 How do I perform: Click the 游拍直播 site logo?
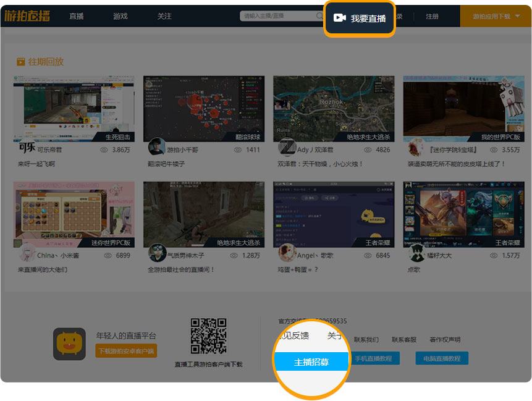28,16
